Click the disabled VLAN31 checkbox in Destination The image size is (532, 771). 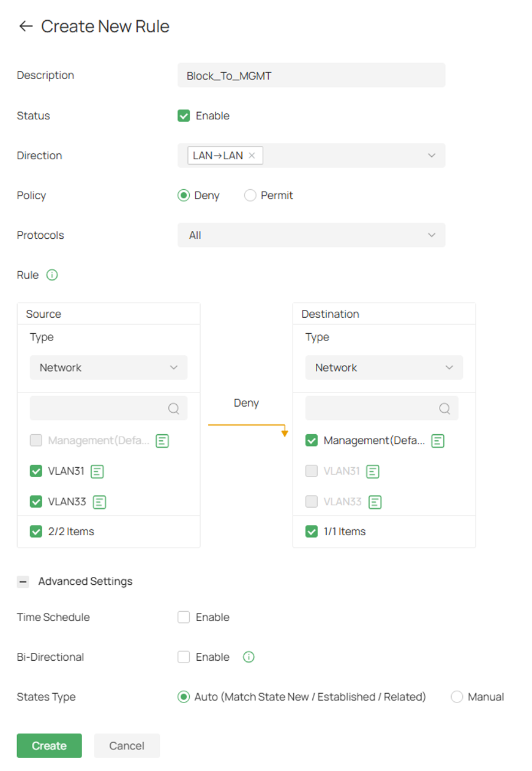(x=312, y=471)
